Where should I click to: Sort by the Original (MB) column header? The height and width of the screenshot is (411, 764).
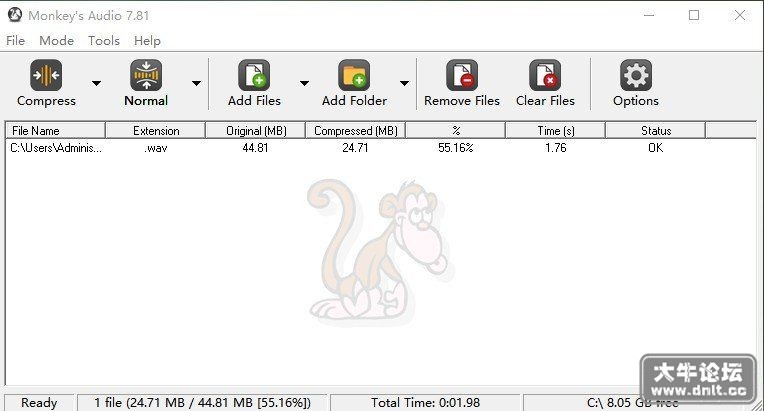[x=256, y=131]
